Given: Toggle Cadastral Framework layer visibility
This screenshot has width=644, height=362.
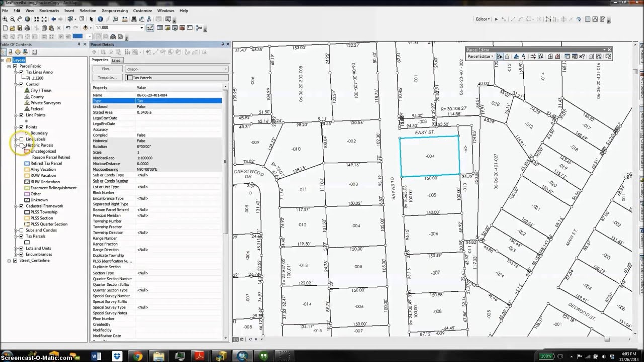Looking at the screenshot, I should [x=21, y=206].
